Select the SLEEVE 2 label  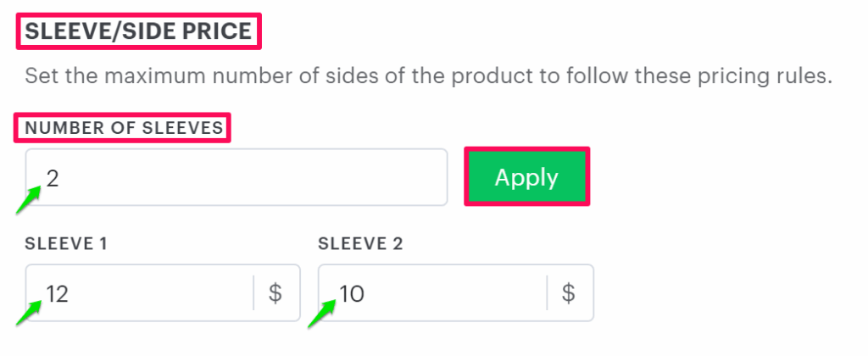(x=361, y=244)
